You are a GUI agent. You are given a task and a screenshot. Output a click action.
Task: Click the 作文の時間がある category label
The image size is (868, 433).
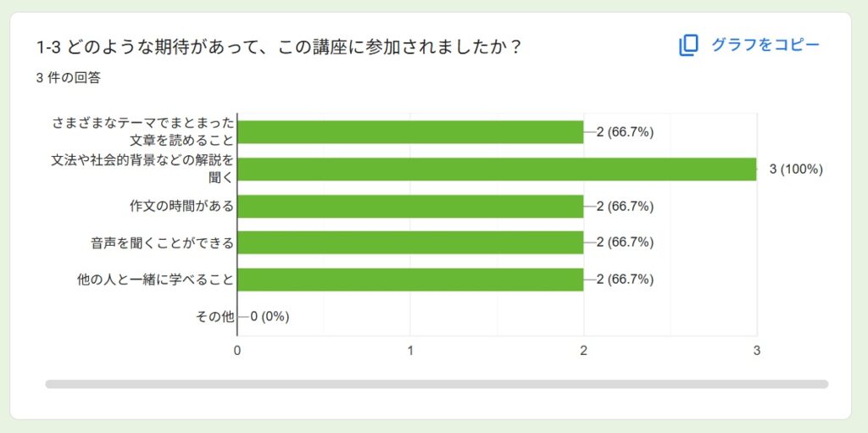click(181, 206)
